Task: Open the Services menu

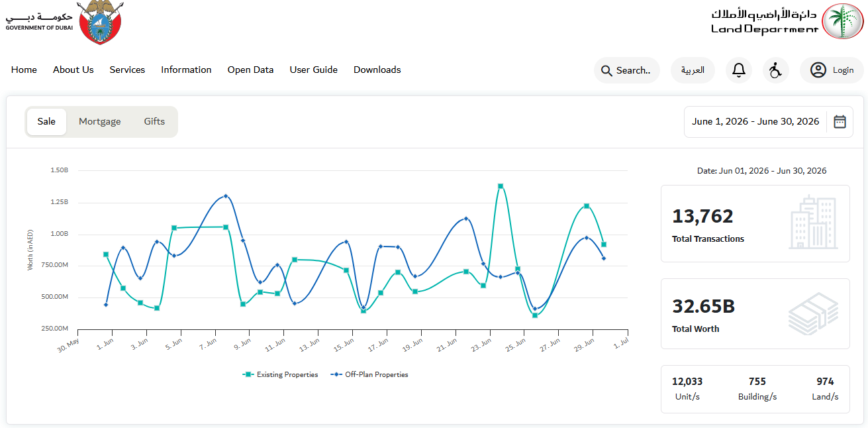Action: (127, 70)
